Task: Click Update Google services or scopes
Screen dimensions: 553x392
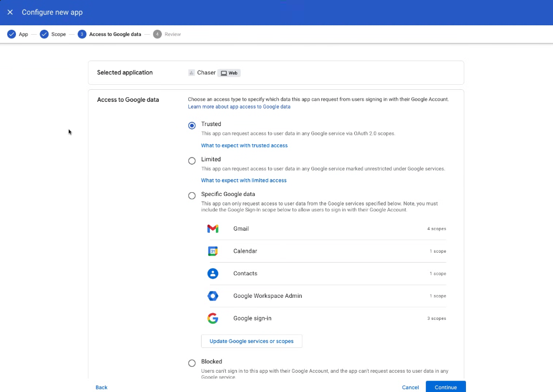Action: click(x=251, y=341)
